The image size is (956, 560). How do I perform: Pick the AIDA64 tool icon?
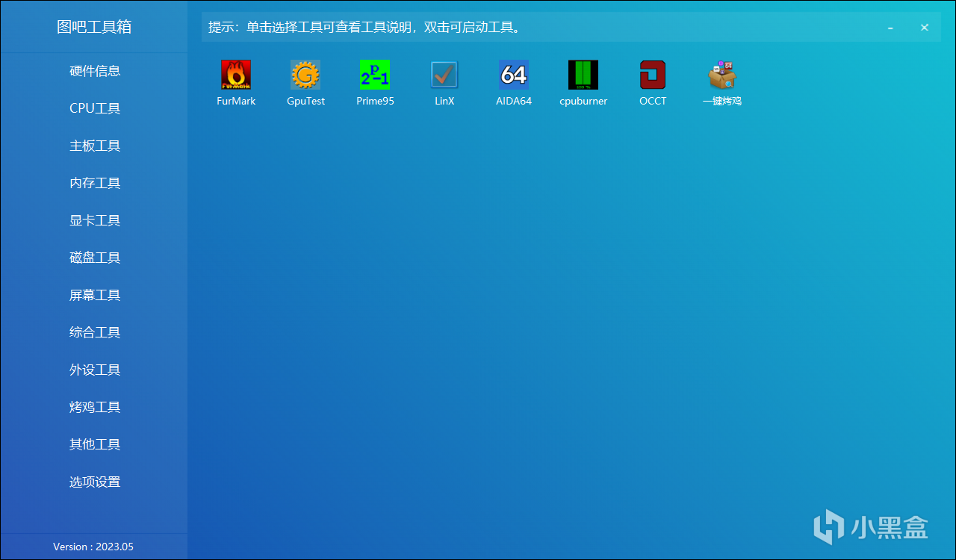tap(514, 75)
